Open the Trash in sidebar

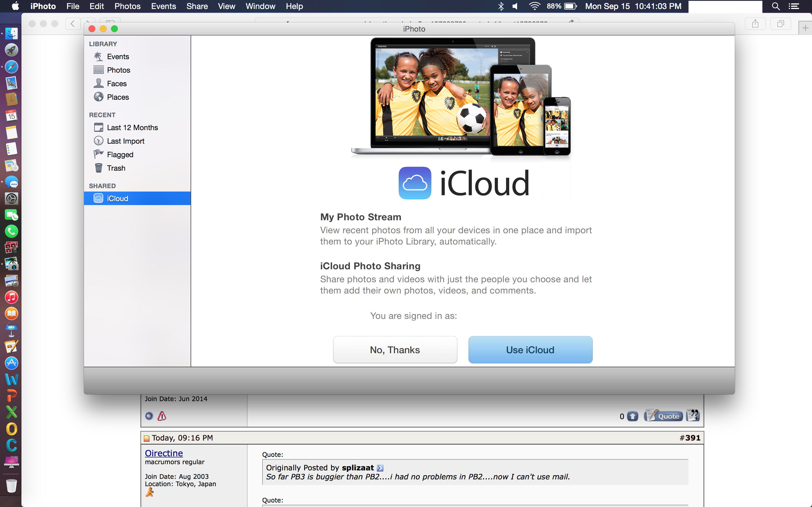(116, 168)
